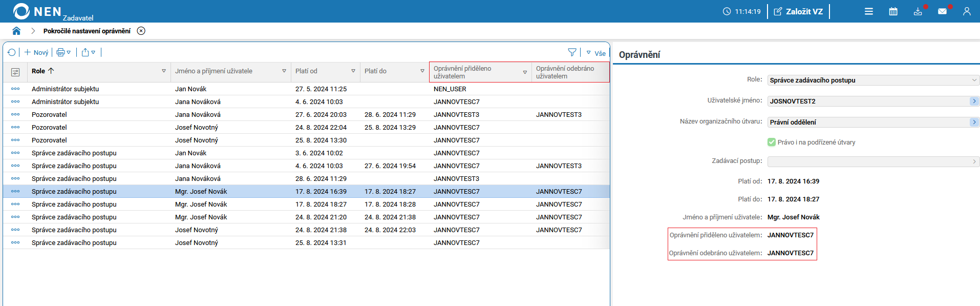Open the hamburger main menu
The height and width of the screenshot is (306, 980).
[x=869, y=11]
